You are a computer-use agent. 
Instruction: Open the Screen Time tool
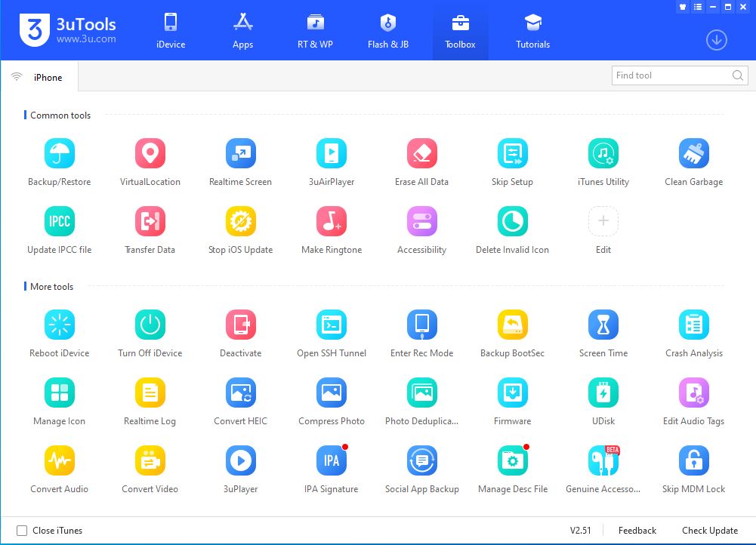(x=603, y=325)
